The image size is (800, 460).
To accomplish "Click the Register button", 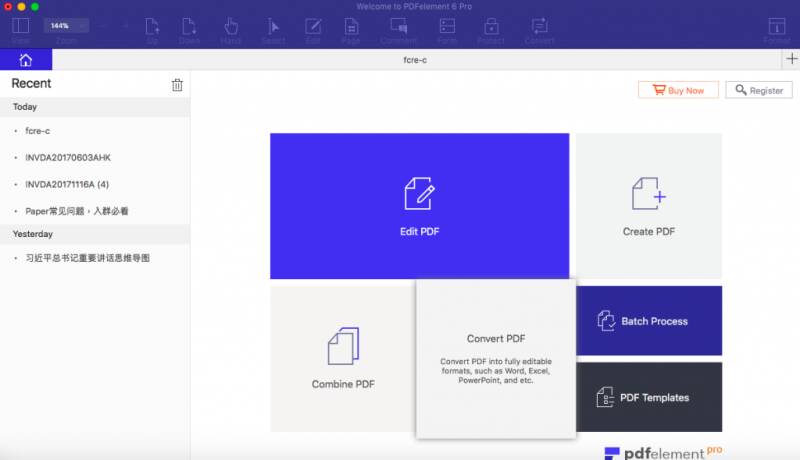I will (x=759, y=90).
